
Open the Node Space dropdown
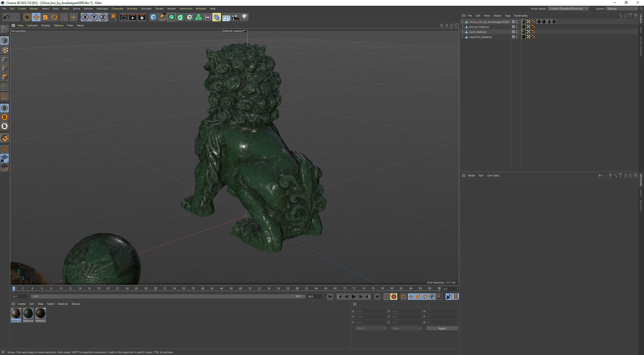point(568,9)
